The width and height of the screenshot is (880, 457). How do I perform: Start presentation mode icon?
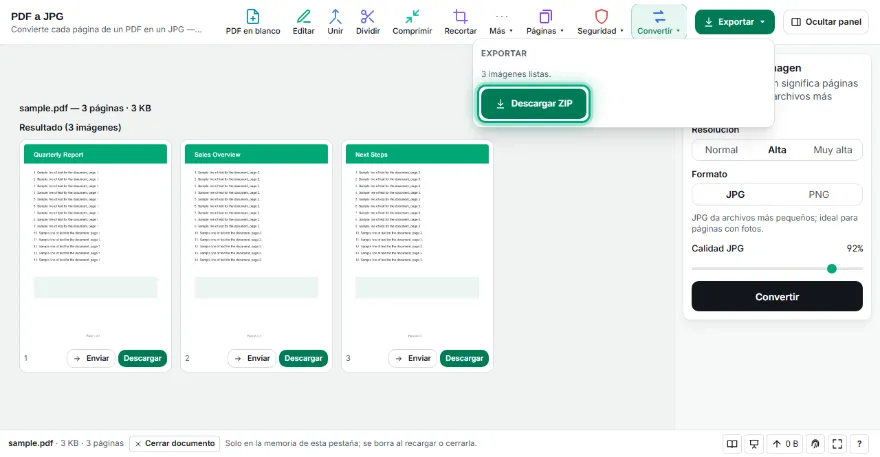click(754, 444)
